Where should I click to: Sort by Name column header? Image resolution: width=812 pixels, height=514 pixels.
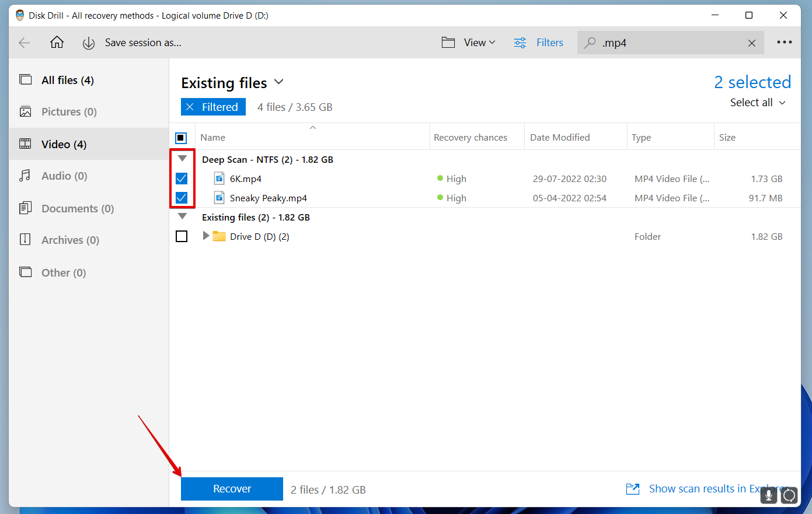312,138
